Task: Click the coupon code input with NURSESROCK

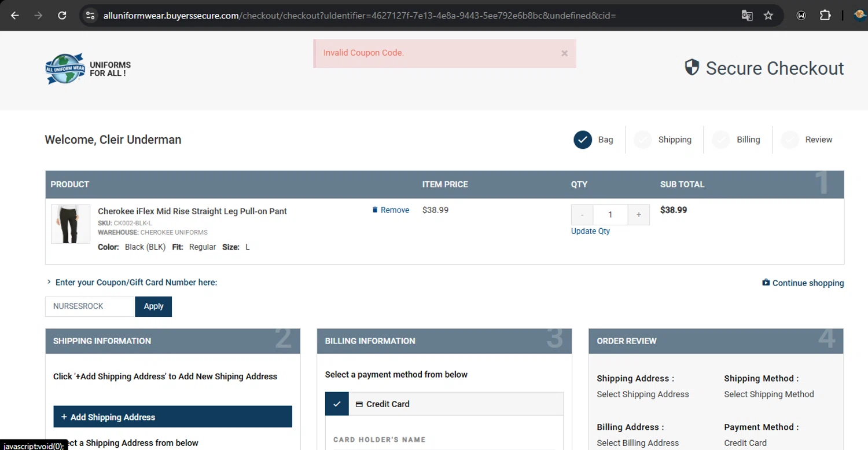Action: pyautogui.click(x=90, y=306)
